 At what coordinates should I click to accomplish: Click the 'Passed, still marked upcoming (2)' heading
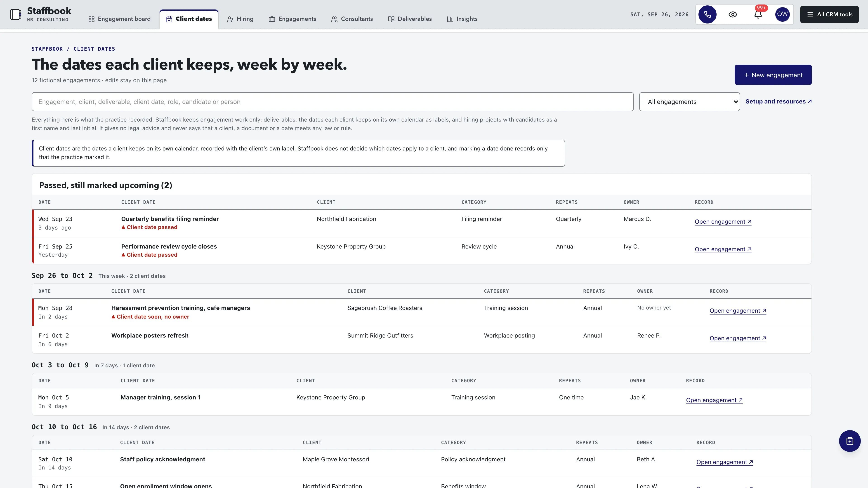coord(106,185)
